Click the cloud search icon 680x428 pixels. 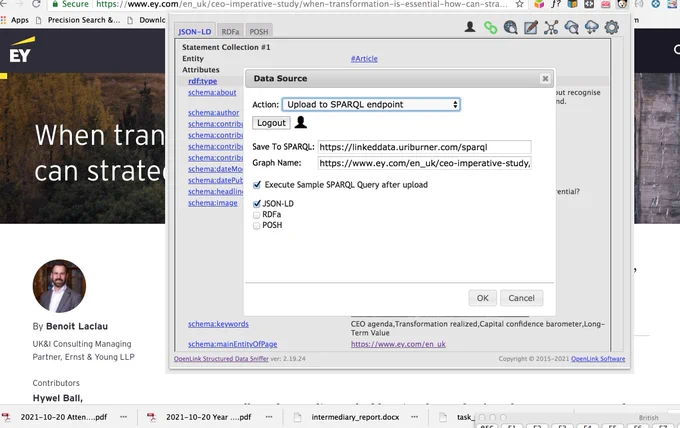click(x=572, y=27)
